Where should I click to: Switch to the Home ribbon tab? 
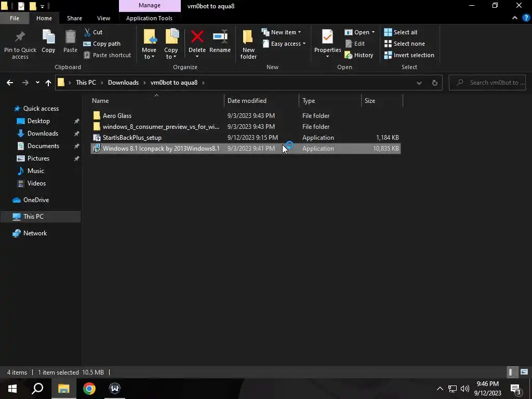(44, 18)
